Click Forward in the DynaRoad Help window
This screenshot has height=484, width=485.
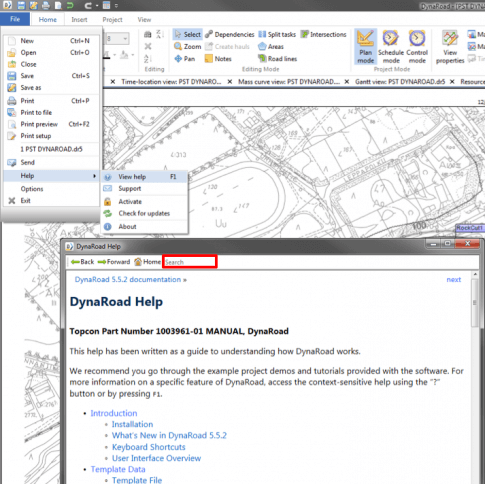pos(114,262)
